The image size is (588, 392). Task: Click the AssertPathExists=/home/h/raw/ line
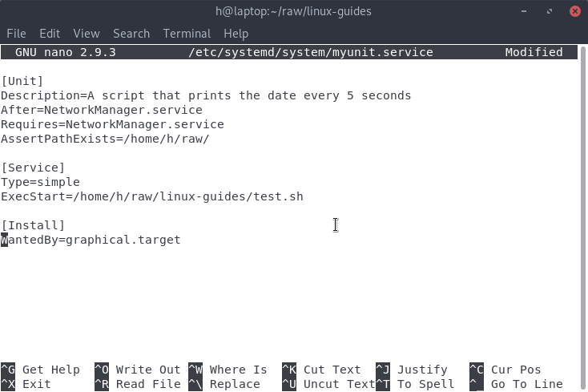[x=105, y=139]
